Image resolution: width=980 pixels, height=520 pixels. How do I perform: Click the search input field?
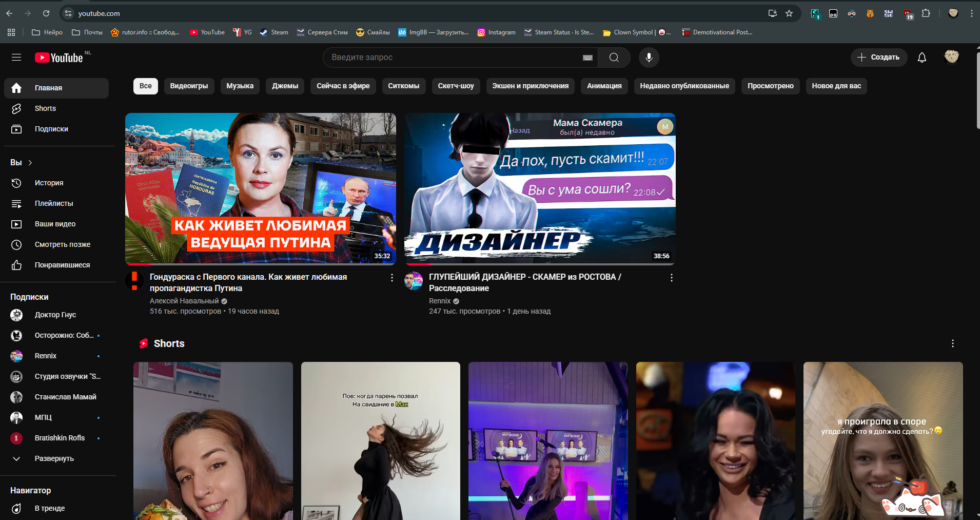point(452,57)
